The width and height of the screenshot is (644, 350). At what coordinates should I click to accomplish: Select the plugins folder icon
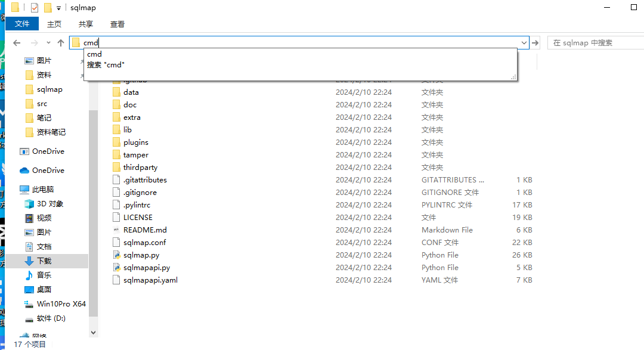pyautogui.click(x=117, y=143)
